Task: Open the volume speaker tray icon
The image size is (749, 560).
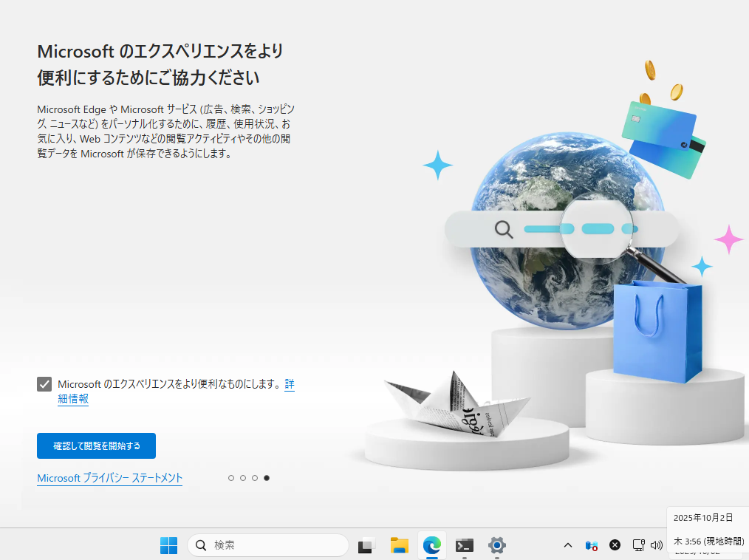Action: (x=657, y=545)
